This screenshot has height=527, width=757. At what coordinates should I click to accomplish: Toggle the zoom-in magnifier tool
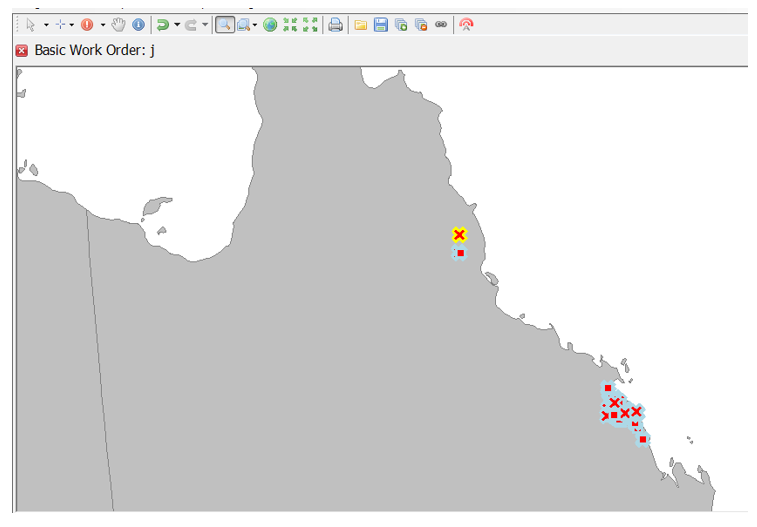point(225,25)
